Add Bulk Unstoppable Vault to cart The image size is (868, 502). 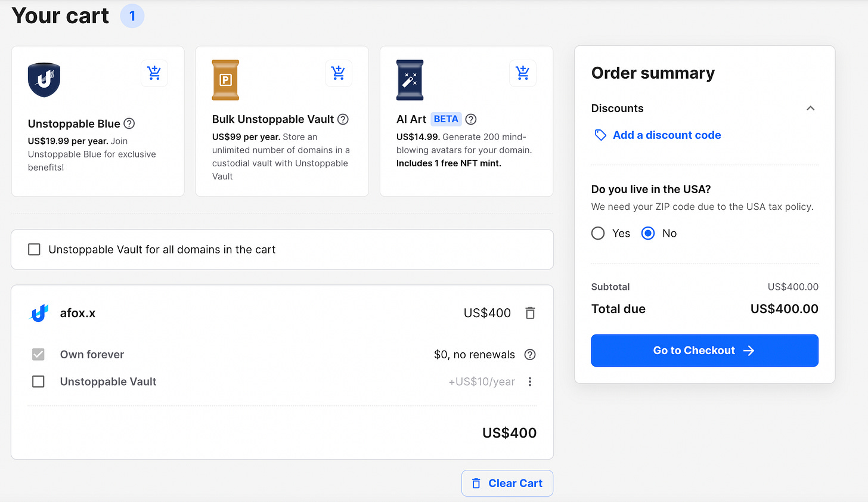point(339,73)
